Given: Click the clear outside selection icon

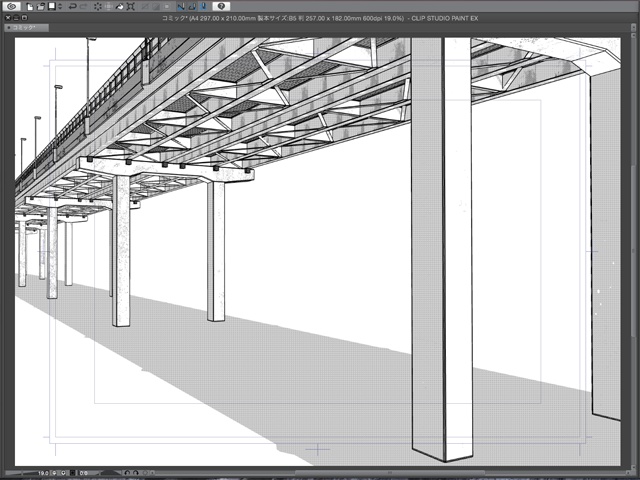Looking at the screenshot, I should 109,7.
